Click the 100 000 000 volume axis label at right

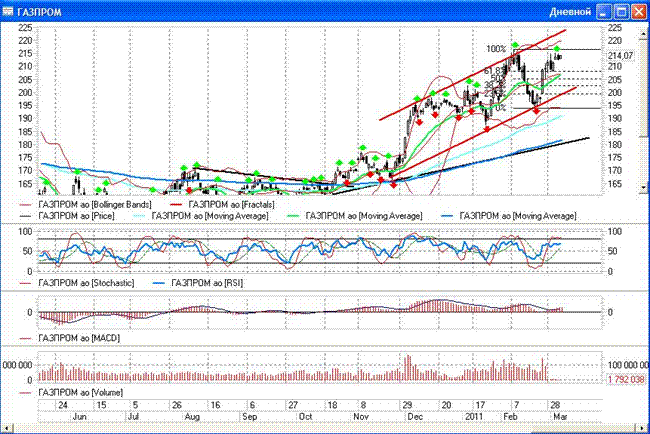tap(628, 365)
